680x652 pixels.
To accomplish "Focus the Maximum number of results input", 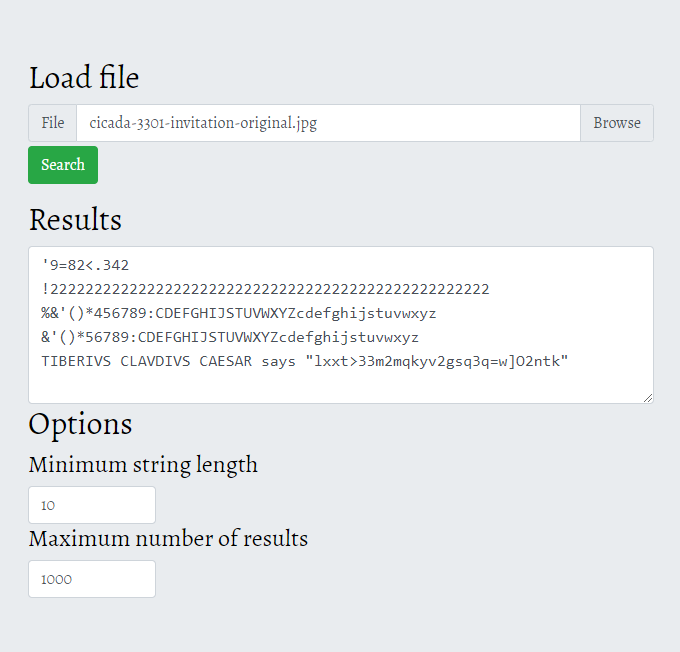I will [x=92, y=579].
